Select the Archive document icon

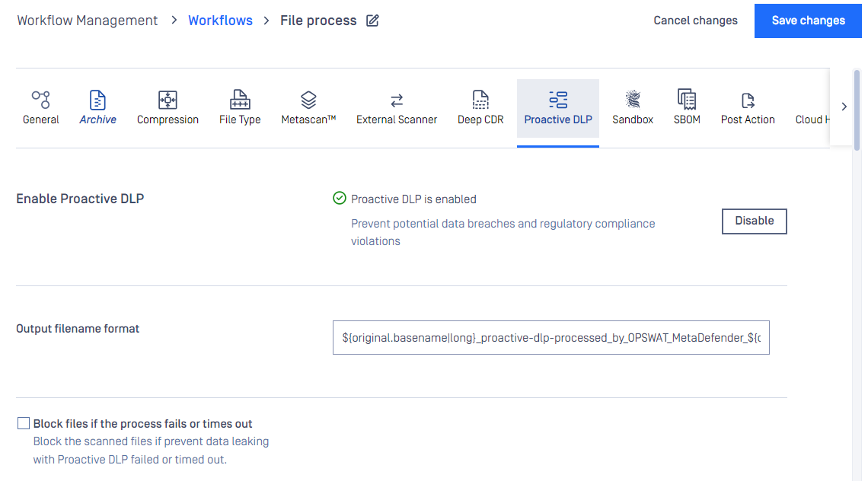pyautogui.click(x=97, y=100)
